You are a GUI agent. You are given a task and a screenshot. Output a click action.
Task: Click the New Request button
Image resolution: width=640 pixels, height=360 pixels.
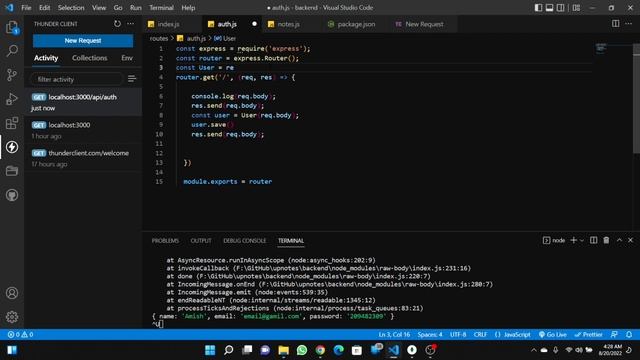(83, 40)
